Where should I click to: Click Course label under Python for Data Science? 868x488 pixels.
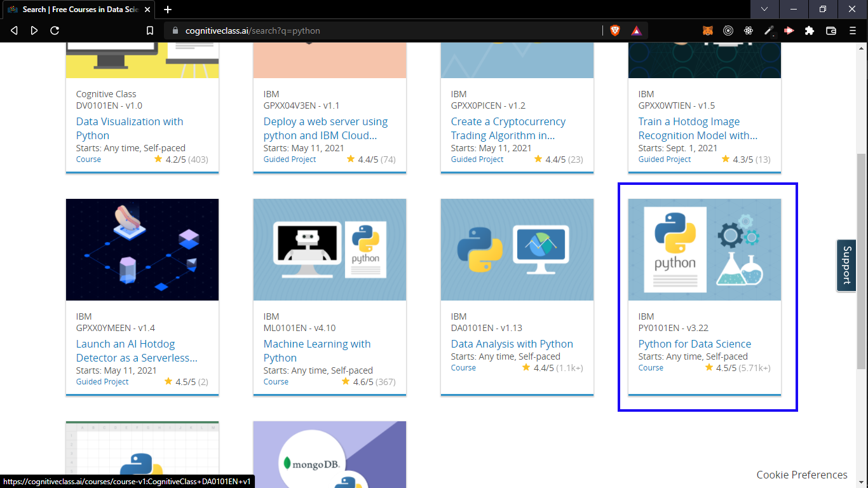click(651, 368)
